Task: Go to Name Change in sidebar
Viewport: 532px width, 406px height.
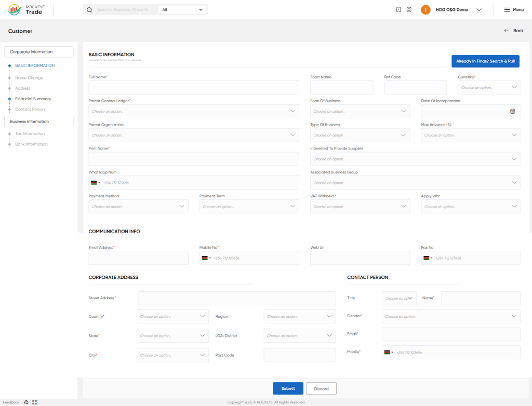Action: 29,78
